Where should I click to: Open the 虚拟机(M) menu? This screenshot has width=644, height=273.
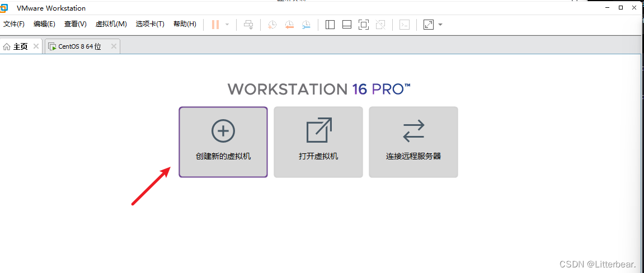pyautogui.click(x=111, y=24)
